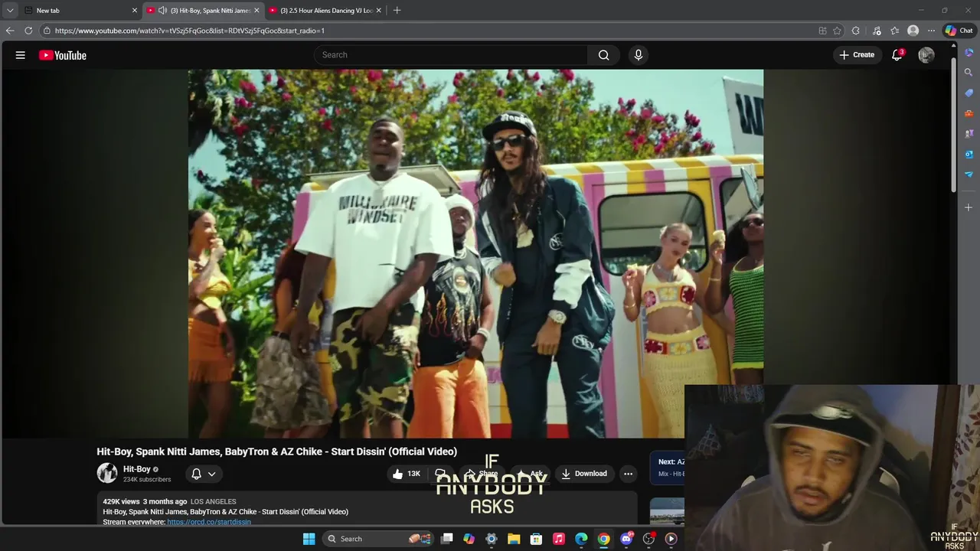This screenshot has width=980, height=551.
Task: Open the browser profile icon in the toolbar
Action: pos(913,31)
